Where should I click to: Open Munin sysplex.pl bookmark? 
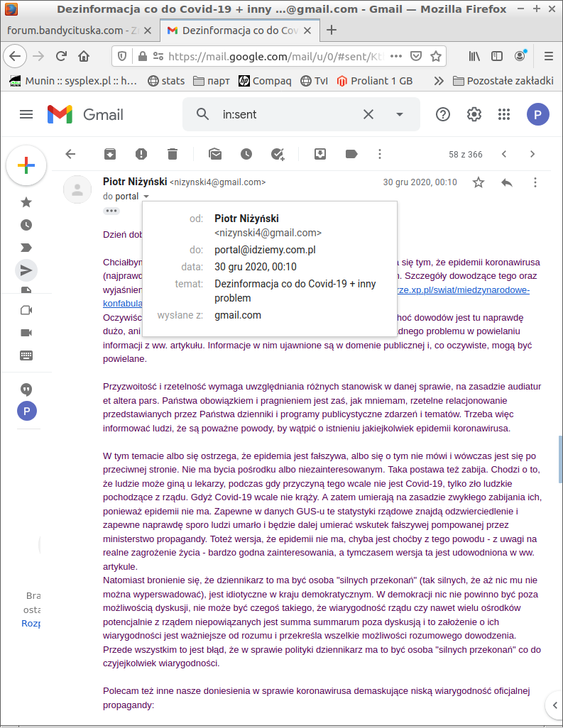[73, 81]
